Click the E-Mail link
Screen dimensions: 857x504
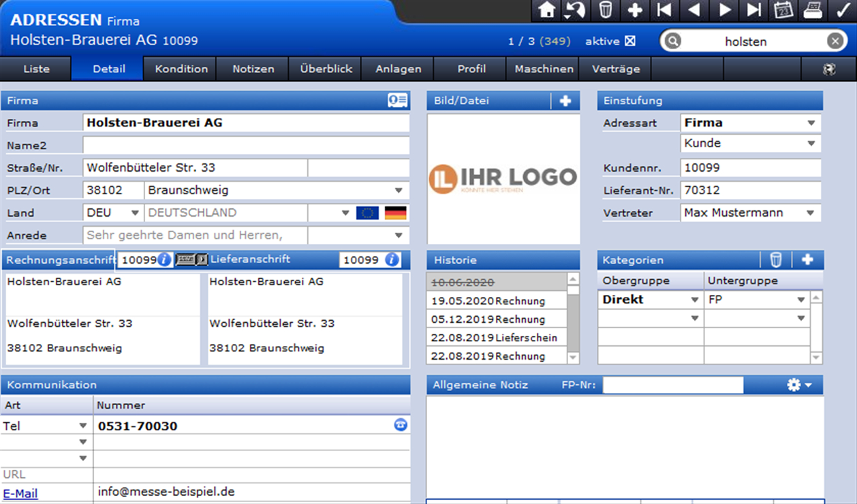coord(20,494)
